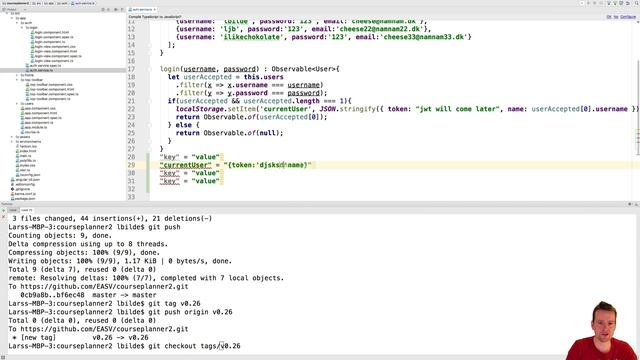Click the collapse all icon in Project panel
The height and width of the screenshot is (360, 640).
click(x=109, y=9)
